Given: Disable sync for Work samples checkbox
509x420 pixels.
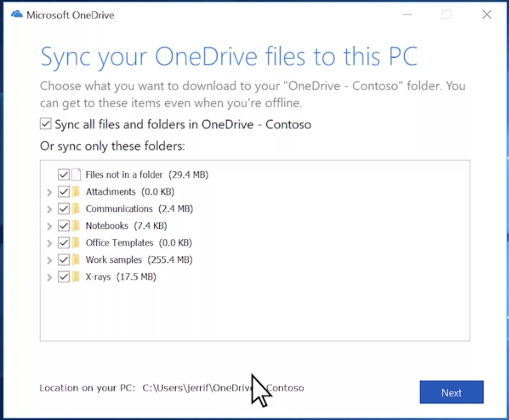Looking at the screenshot, I should [x=63, y=260].
